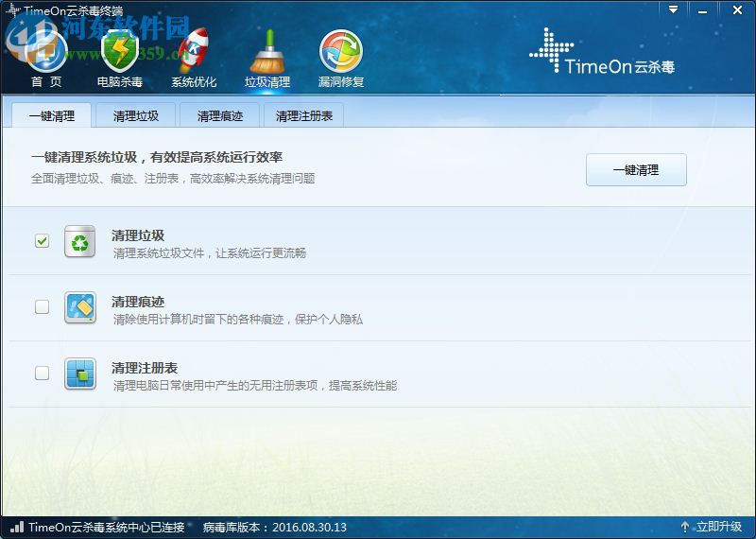Open the 首页 home icon
756x539 pixels.
click(46, 52)
